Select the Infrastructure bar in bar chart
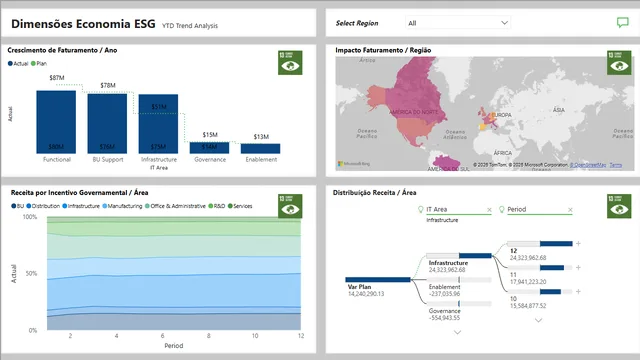This screenshot has height=360, width=640. click(158, 124)
